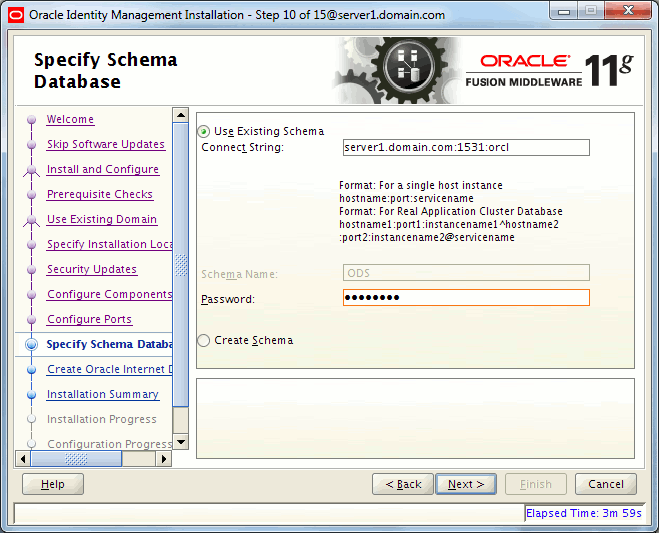This screenshot has width=659, height=533.
Task: Click the Installation Progress step bullet icon
Action: pos(32,419)
